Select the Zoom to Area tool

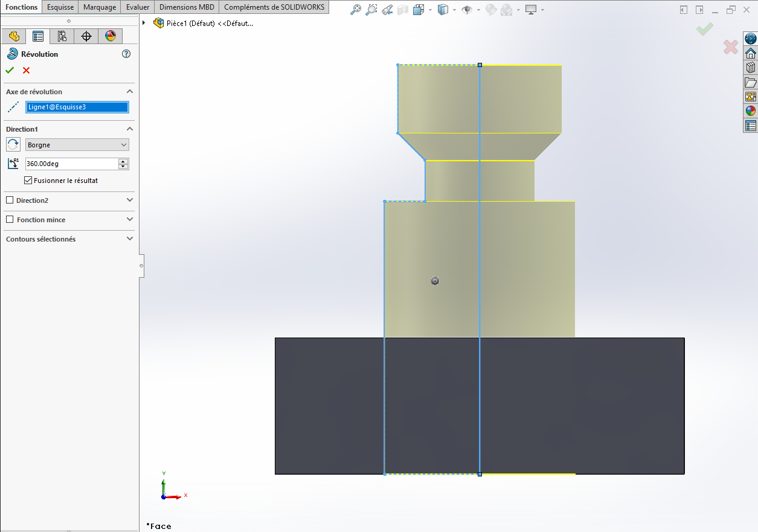(371, 10)
